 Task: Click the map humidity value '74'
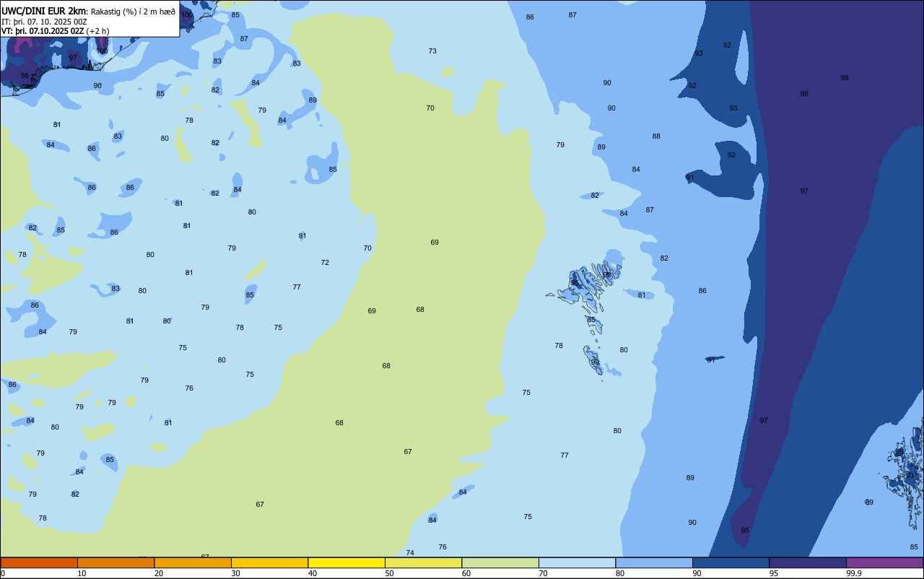point(410,553)
